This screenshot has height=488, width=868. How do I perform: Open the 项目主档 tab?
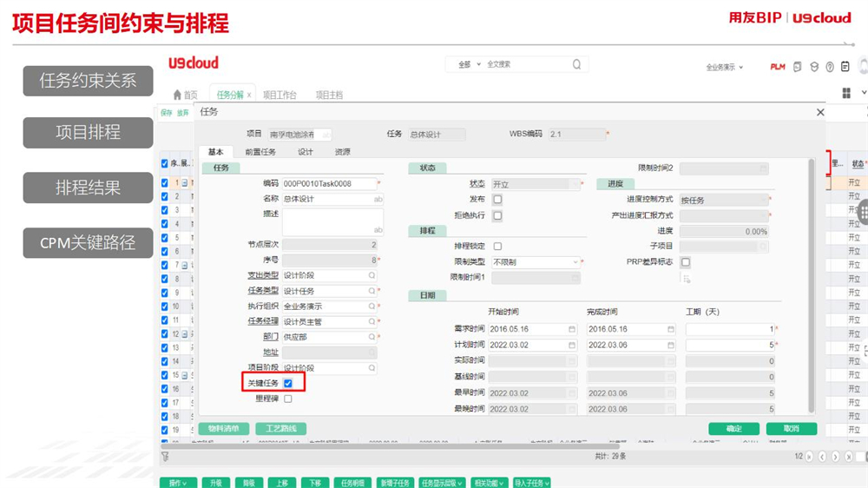329,95
